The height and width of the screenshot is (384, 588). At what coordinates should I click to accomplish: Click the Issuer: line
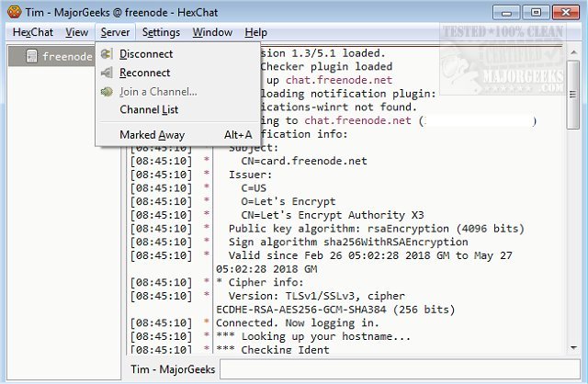tap(250, 175)
